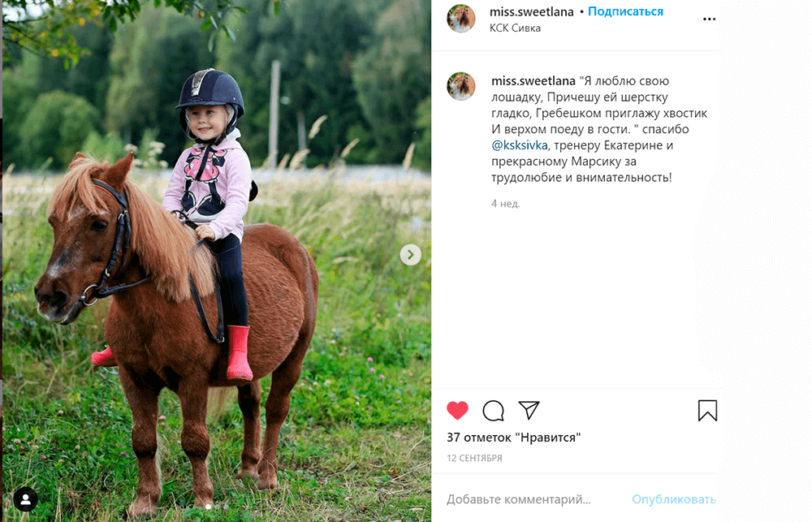Open the КСК Сивка location link
The image size is (812, 522).
(x=515, y=28)
